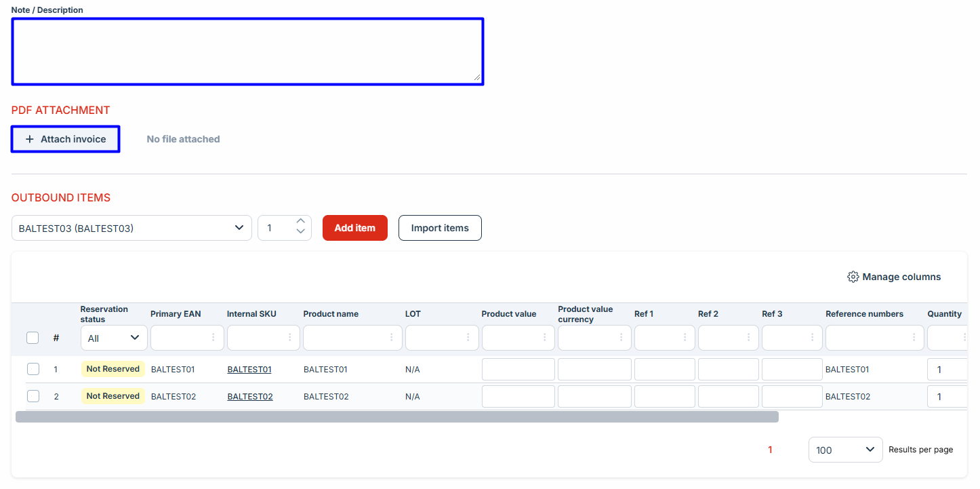Click the Import items button

click(x=440, y=228)
